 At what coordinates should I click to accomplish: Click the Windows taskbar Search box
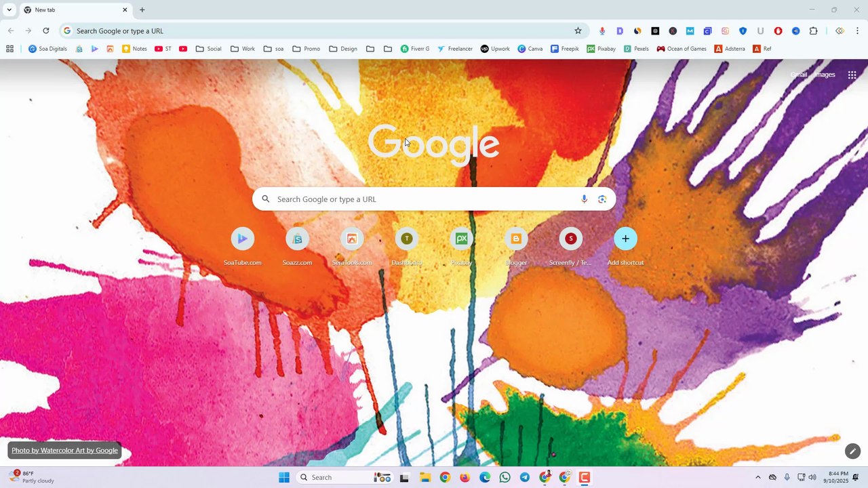(345, 477)
